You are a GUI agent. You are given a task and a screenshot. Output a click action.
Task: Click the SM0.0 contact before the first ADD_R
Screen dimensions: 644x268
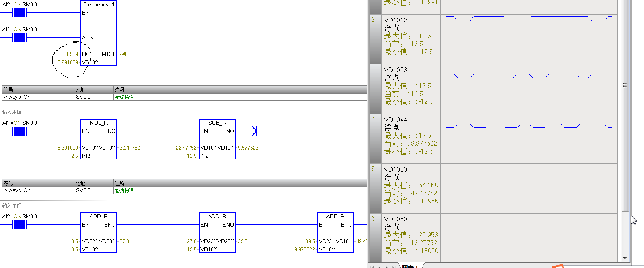tap(19, 225)
